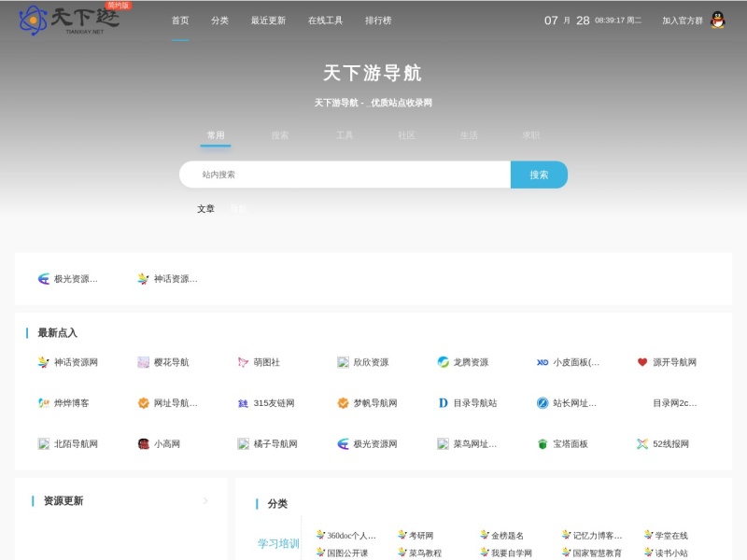Click the 天下游 logo in the header

69,20
